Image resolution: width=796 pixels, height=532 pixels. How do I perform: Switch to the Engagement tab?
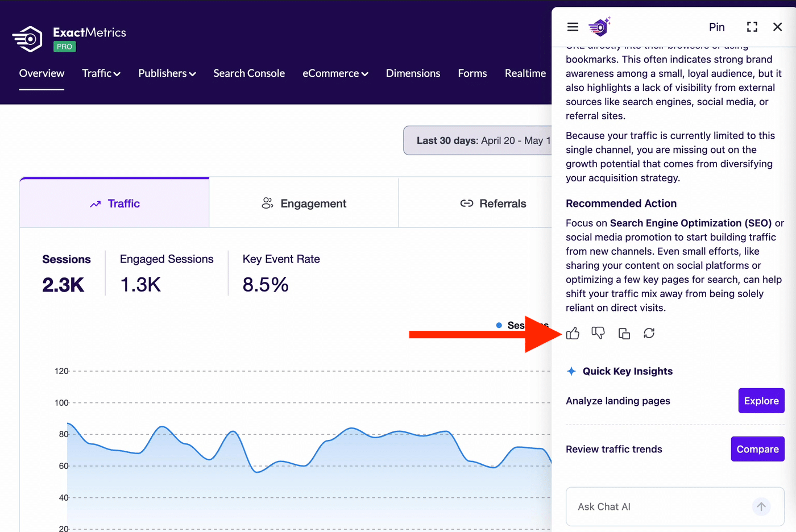pos(304,203)
